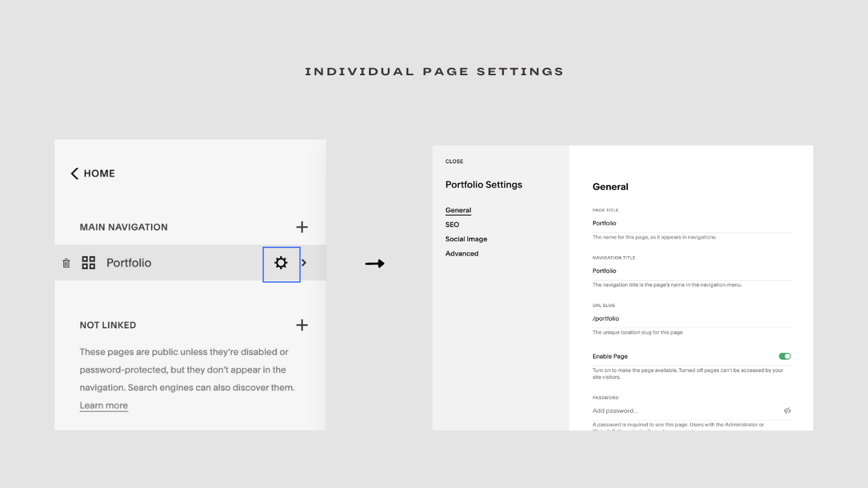Open Portfolio page settings with gear icon

tap(281, 263)
